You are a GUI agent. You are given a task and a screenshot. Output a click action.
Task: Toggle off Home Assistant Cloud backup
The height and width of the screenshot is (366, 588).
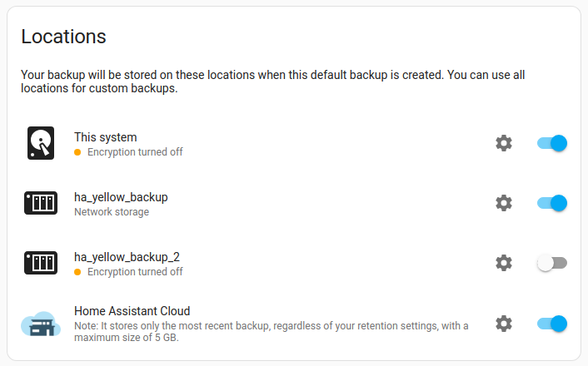[552, 324]
